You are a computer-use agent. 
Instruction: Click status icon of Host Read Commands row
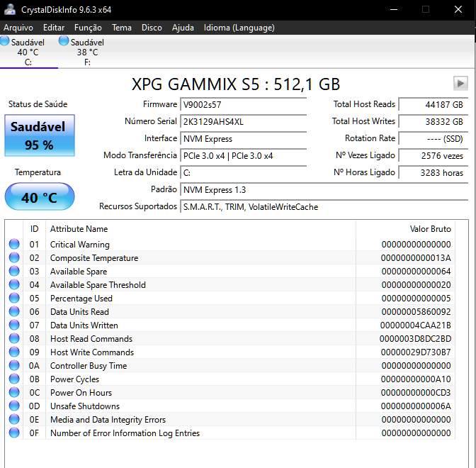click(x=14, y=338)
